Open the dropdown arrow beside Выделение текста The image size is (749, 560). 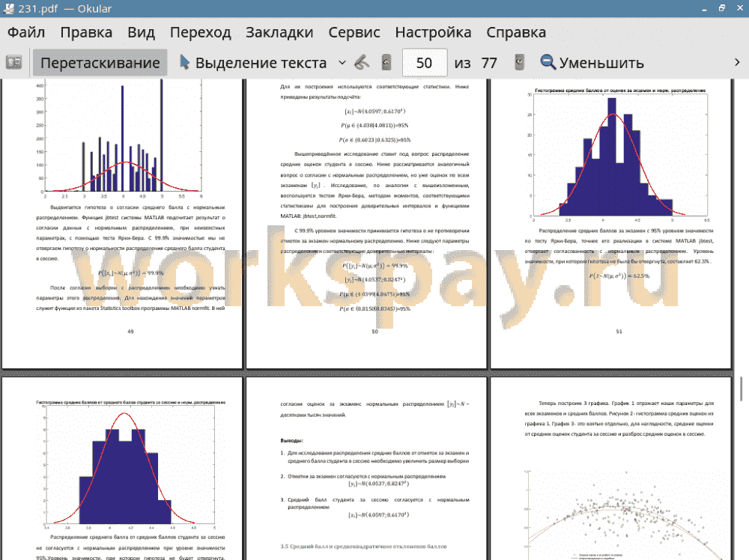(x=342, y=63)
